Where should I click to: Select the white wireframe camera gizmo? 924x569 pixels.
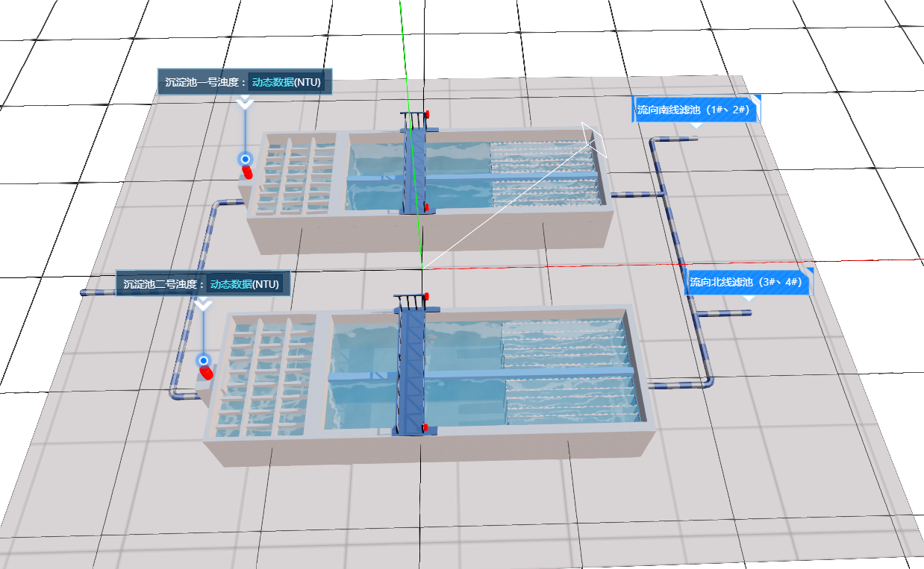coord(595,139)
